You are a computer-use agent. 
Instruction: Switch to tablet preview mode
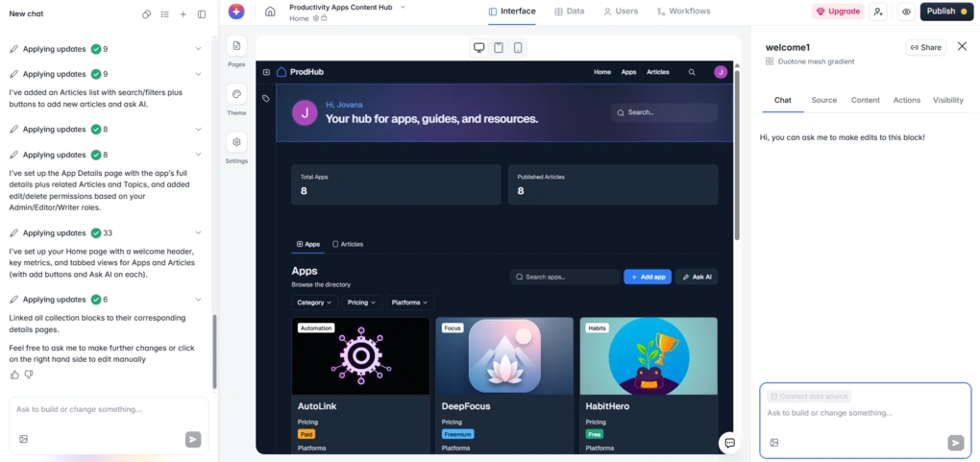(498, 47)
